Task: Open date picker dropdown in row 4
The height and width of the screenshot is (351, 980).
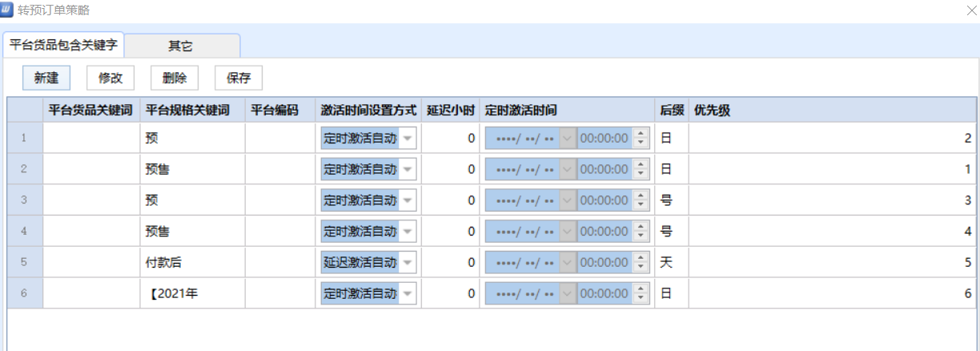Action: [568, 232]
